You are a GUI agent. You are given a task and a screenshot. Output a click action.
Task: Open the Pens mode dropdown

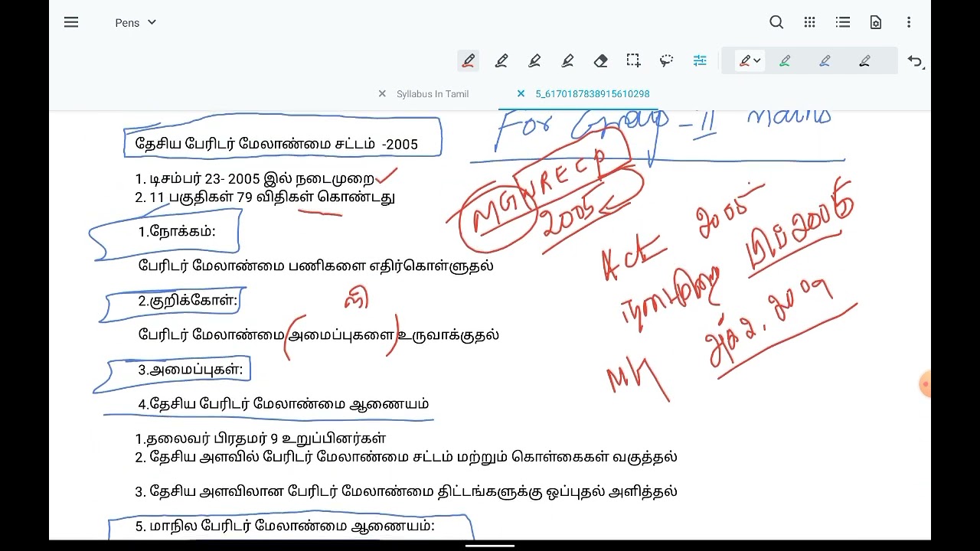tap(136, 23)
